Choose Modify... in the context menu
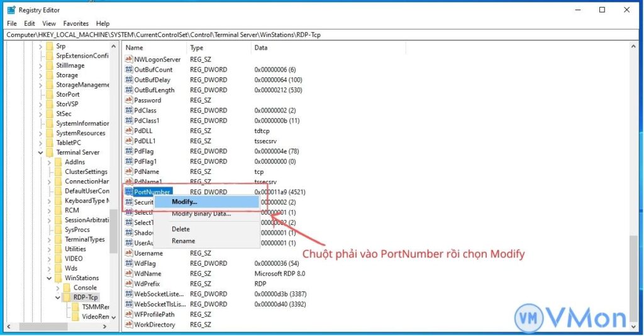 pos(184,202)
